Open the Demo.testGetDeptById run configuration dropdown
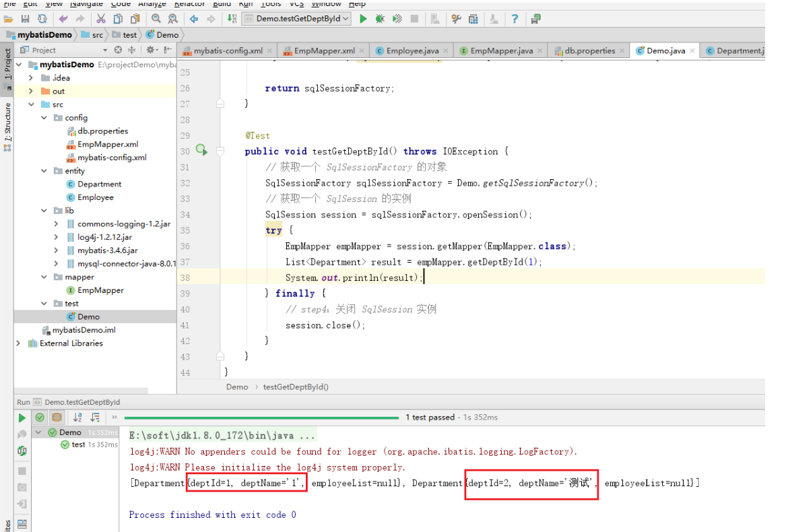Image resolution: width=786 pixels, height=532 pixels. [x=297, y=19]
